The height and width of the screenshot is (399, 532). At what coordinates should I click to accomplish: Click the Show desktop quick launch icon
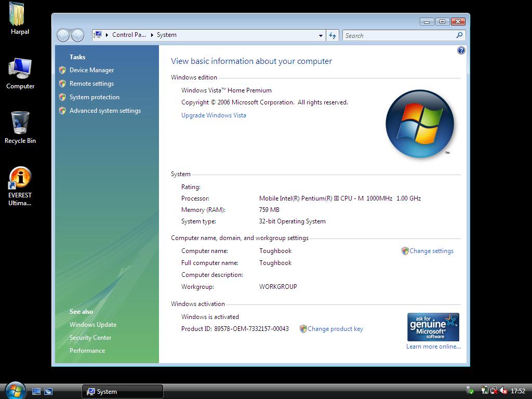point(36,392)
